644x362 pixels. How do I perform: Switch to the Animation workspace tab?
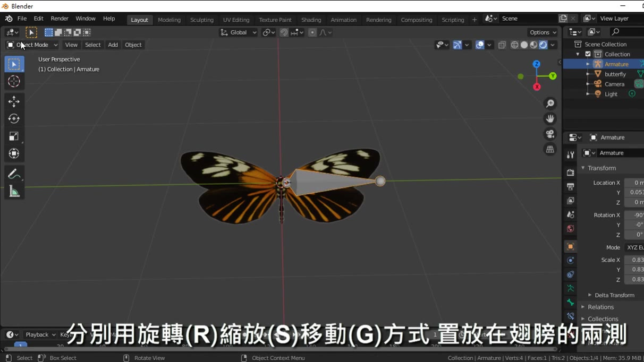[343, 20]
